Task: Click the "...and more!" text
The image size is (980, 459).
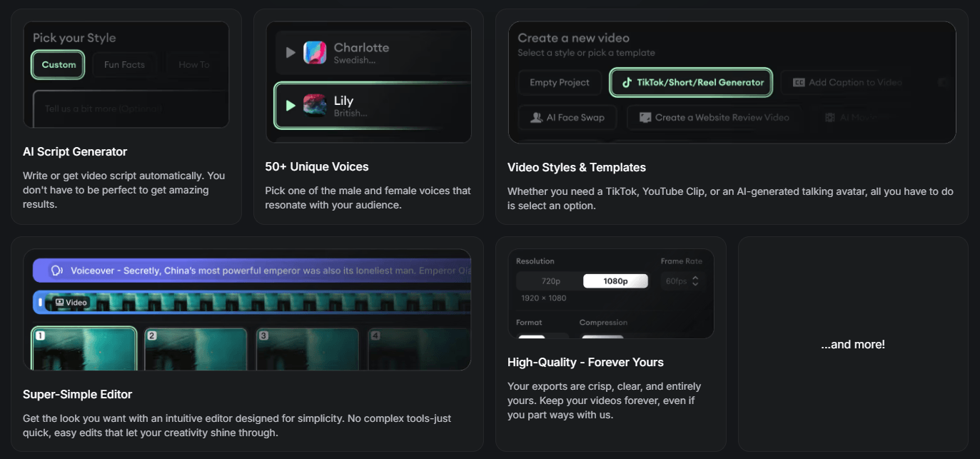Action: click(x=853, y=344)
